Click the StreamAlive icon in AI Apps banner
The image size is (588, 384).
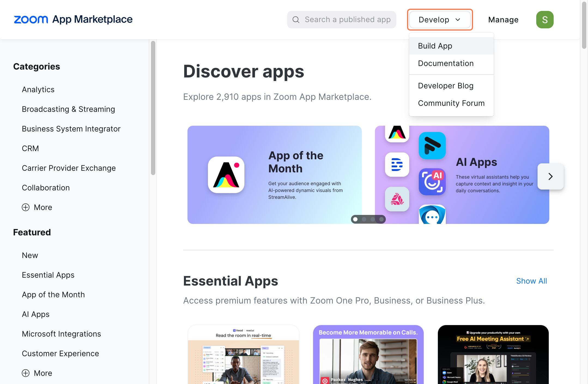click(397, 134)
